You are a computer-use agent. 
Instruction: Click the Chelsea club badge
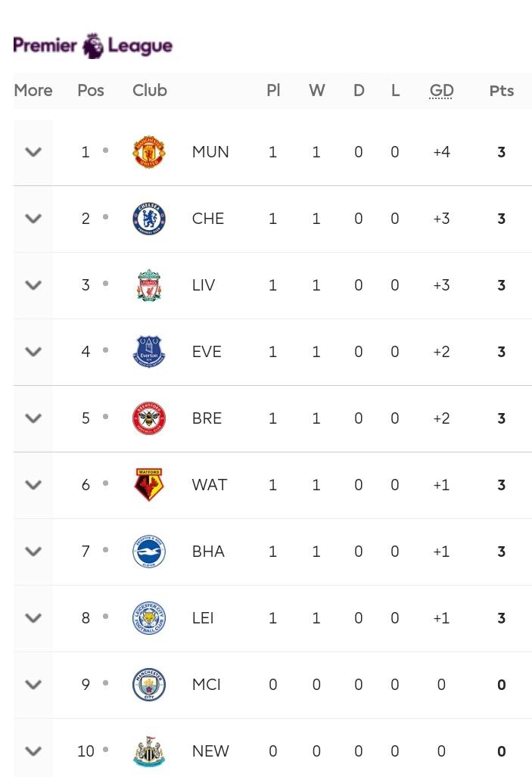point(149,219)
